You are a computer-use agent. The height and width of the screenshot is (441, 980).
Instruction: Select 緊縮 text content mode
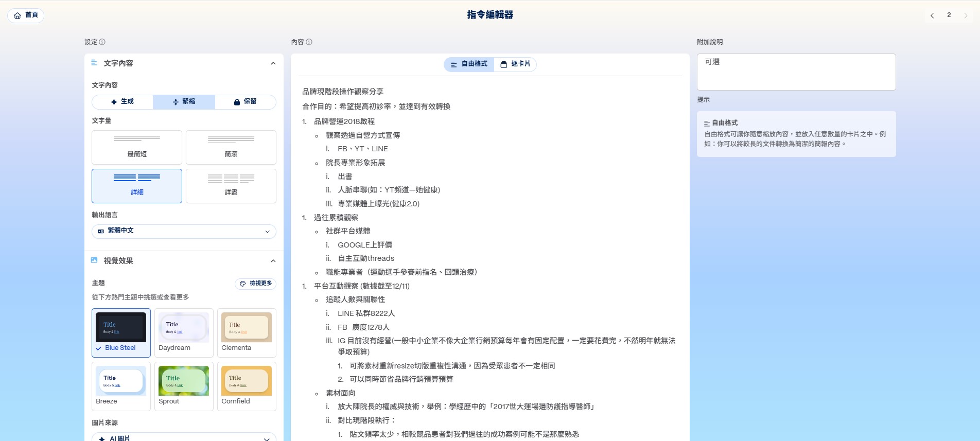click(184, 102)
